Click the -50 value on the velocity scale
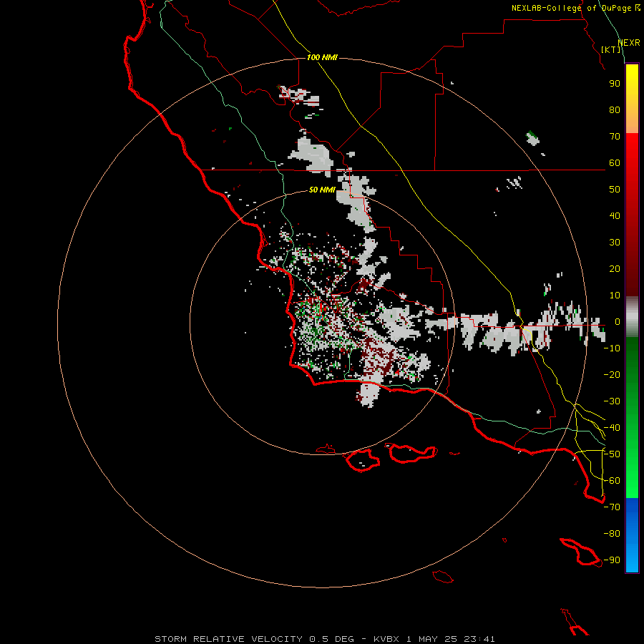644x644 pixels. pyautogui.click(x=612, y=454)
